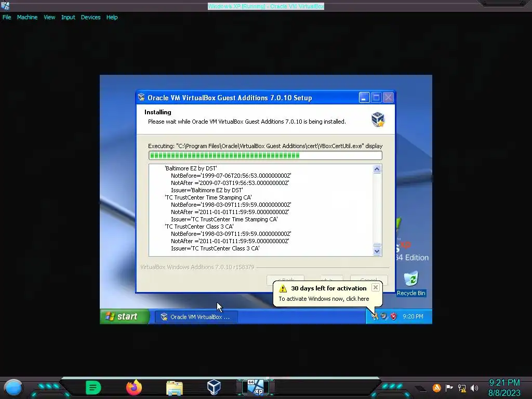Image resolution: width=532 pixels, height=399 pixels.
Task: Open the Input menu
Action: click(68, 17)
